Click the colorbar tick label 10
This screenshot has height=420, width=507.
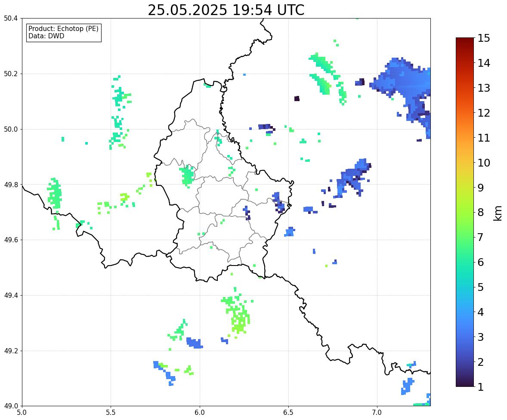484,163
